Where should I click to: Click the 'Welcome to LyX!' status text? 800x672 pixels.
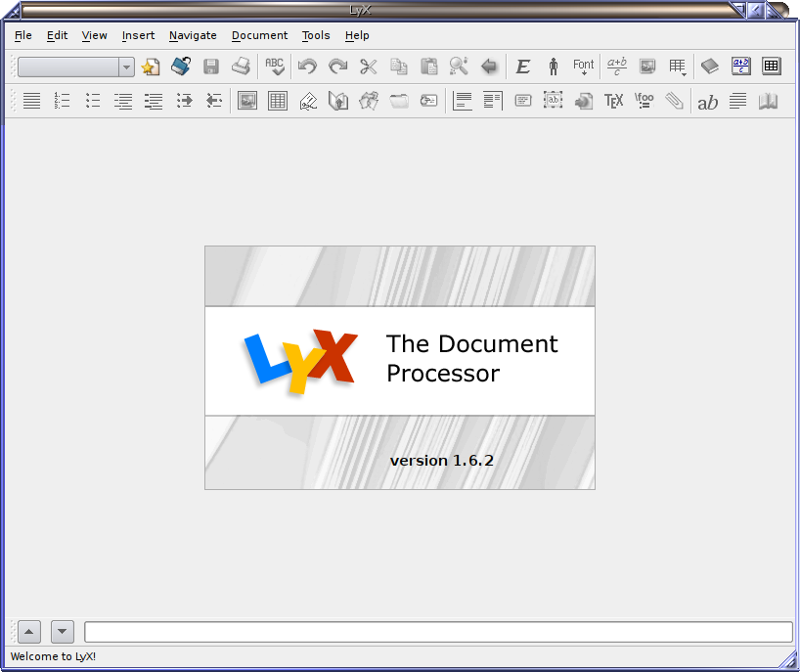53,656
